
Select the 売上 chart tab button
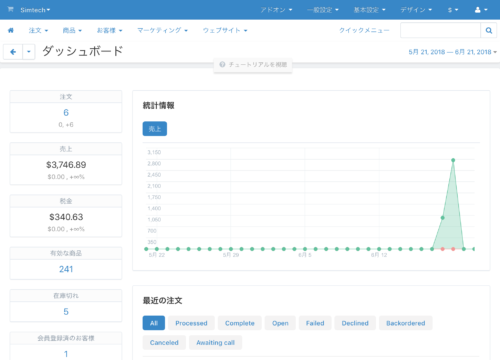[x=155, y=129]
